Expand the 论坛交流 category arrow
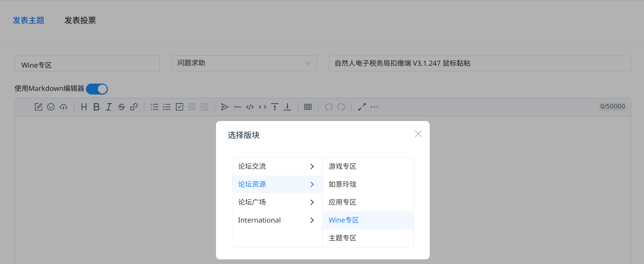Image resolution: width=644 pixels, height=264 pixels. coord(312,166)
